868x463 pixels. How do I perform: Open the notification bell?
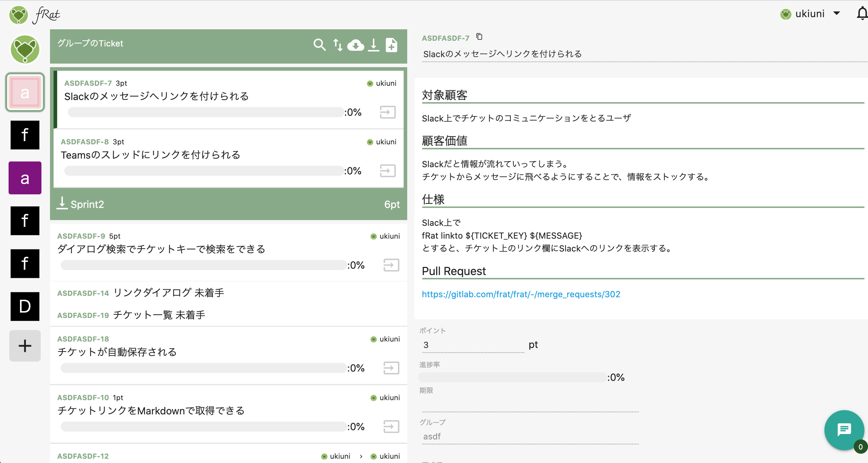pyautogui.click(x=862, y=14)
